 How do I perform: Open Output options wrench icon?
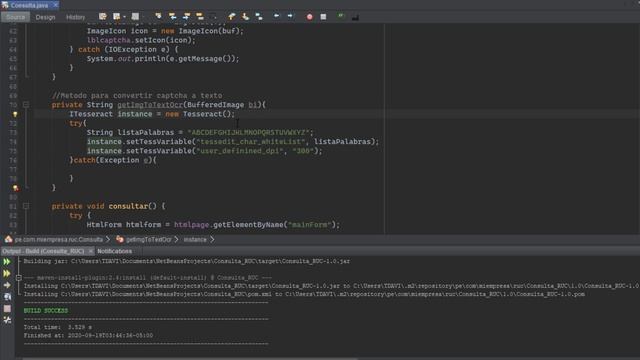7,320
